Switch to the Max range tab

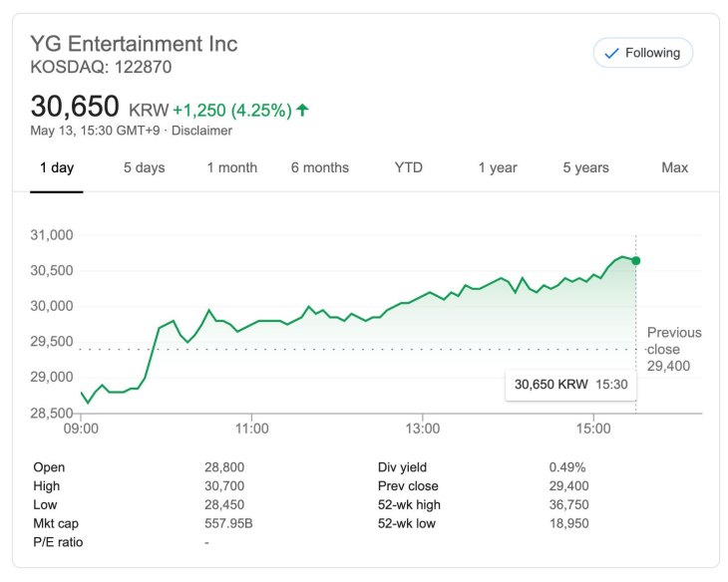click(674, 167)
